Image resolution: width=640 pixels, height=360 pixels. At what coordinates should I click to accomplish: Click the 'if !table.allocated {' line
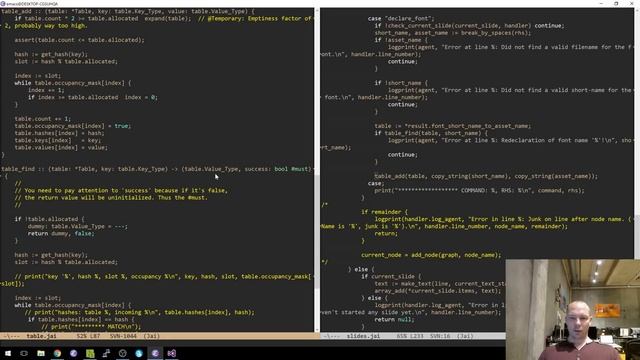coord(49,219)
